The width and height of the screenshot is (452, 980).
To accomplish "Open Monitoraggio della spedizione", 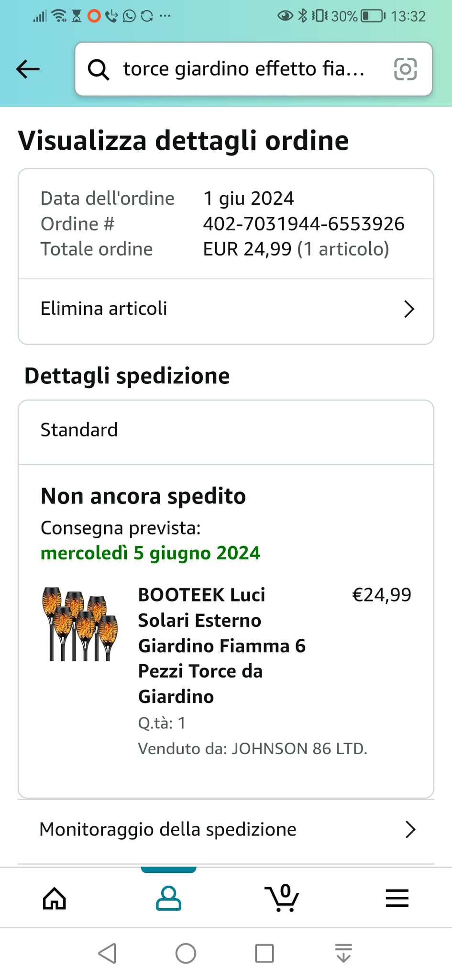I will [168, 829].
